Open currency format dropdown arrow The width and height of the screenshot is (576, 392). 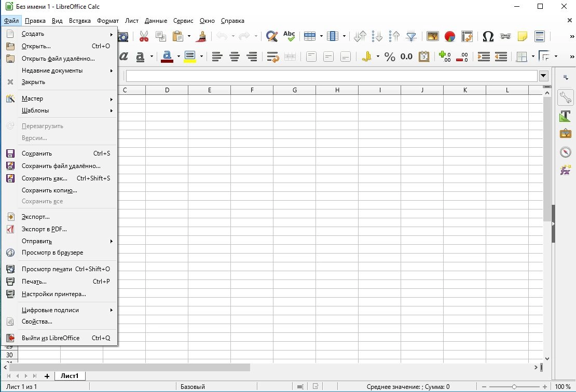pos(378,56)
